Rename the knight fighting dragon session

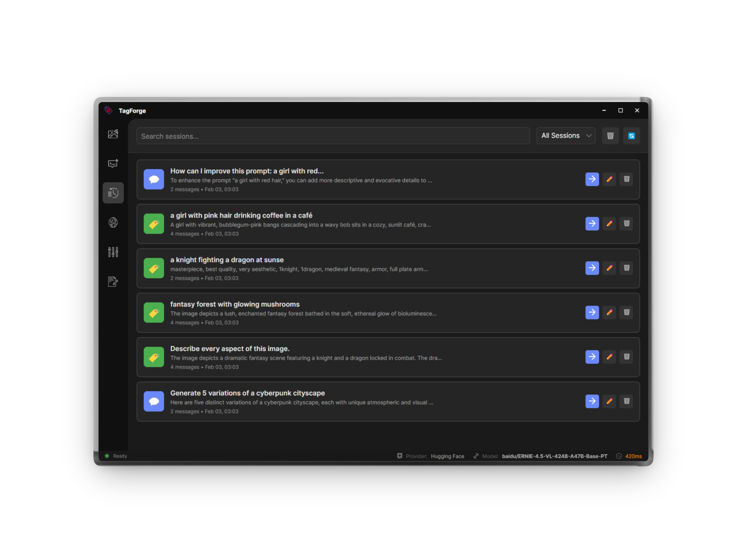point(609,268)
